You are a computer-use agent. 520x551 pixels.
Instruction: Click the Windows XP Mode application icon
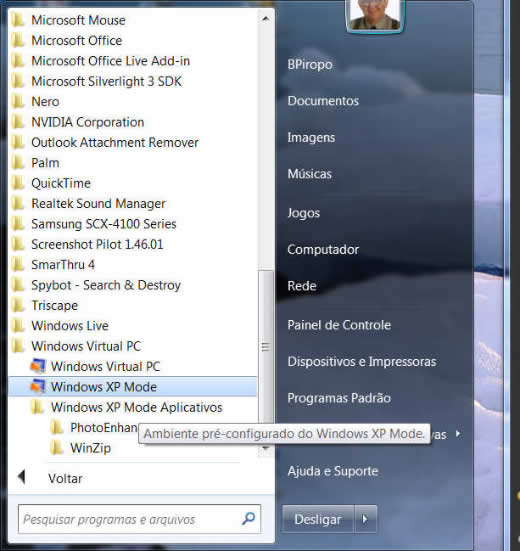(38, 387)
